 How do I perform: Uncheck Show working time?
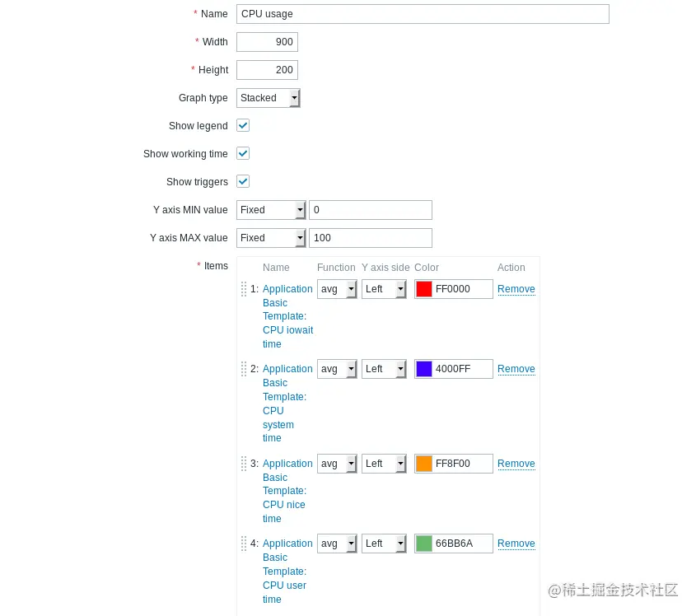coord(243,153)
